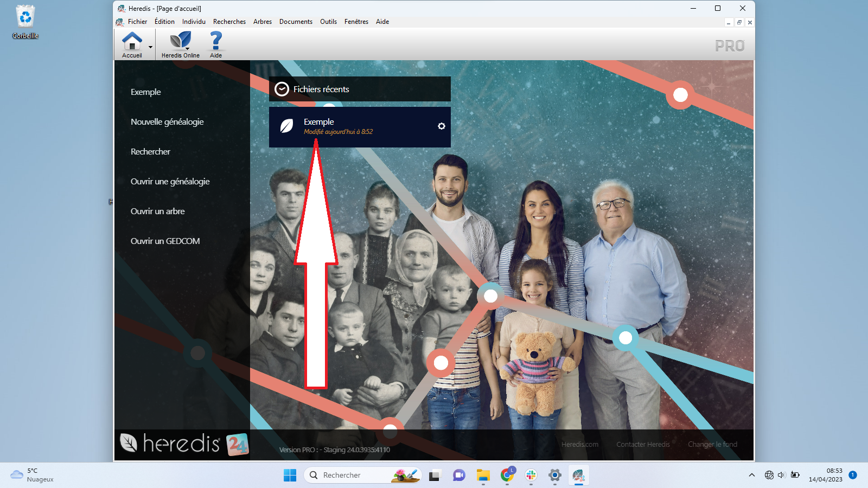
Task: Click the volume tray icon
Action: pyautogui.click(x=782, y=475)
